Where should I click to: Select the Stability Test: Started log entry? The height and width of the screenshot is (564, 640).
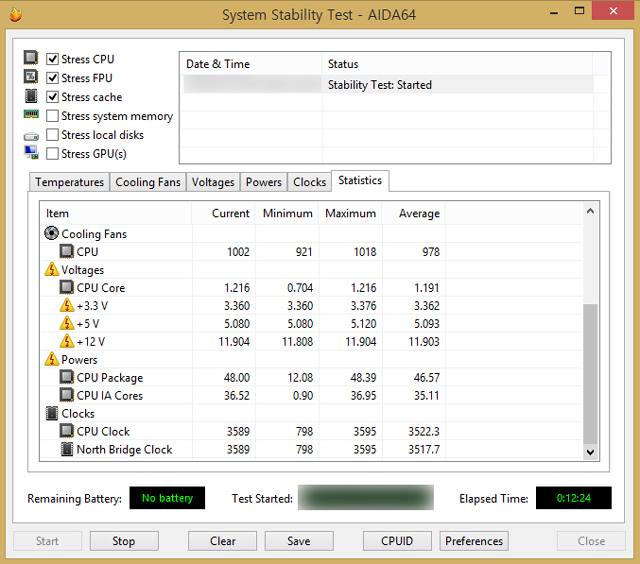pos(388,85)
